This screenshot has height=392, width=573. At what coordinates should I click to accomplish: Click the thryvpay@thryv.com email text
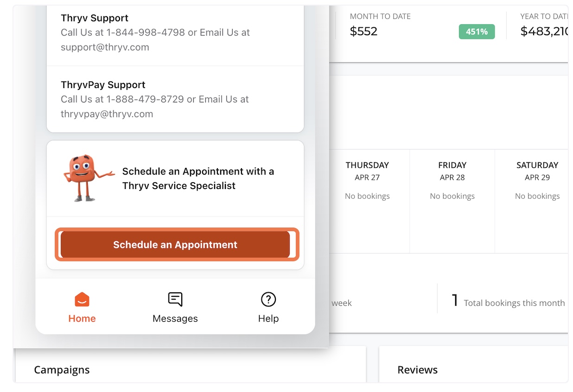pos(107,114)
